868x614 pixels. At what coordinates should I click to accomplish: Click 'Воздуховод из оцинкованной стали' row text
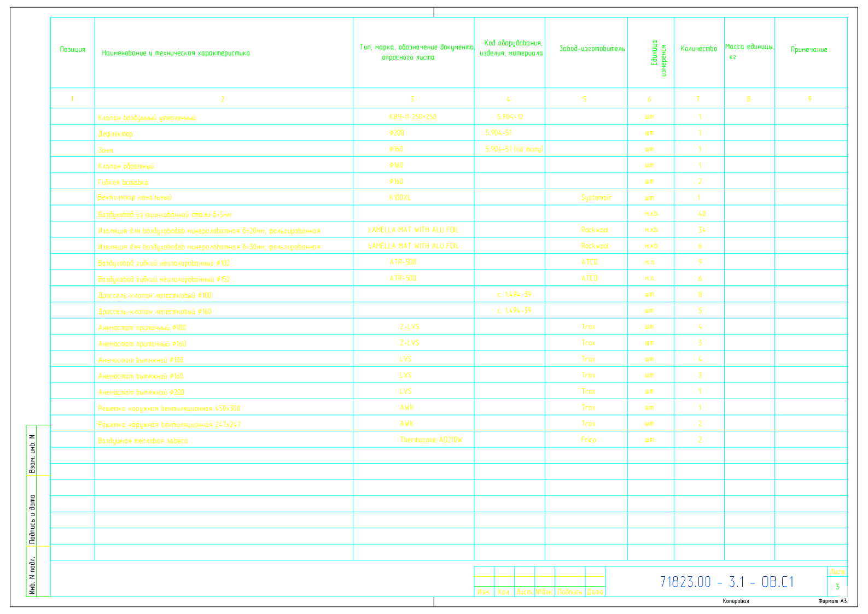(165, 215)
